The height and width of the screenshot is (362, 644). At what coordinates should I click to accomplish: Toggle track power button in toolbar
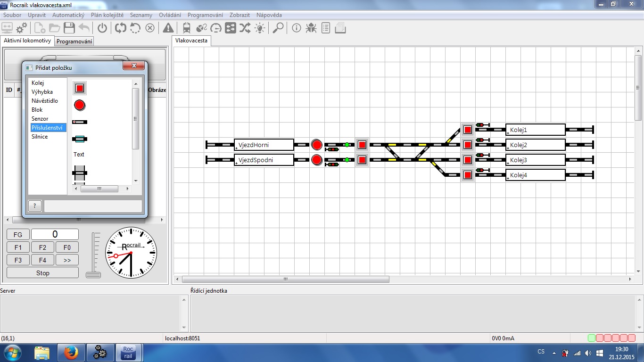coord(102,28)
